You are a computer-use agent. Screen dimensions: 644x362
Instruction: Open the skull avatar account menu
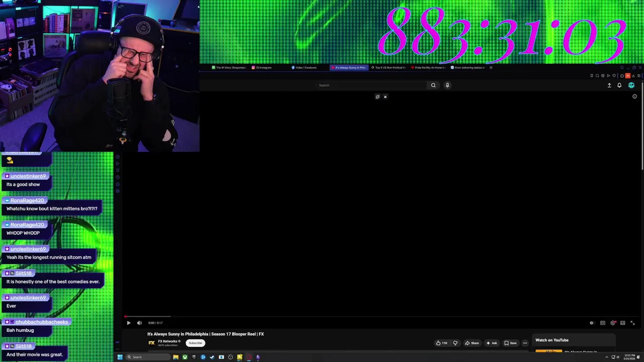click(x=631, y=85)
